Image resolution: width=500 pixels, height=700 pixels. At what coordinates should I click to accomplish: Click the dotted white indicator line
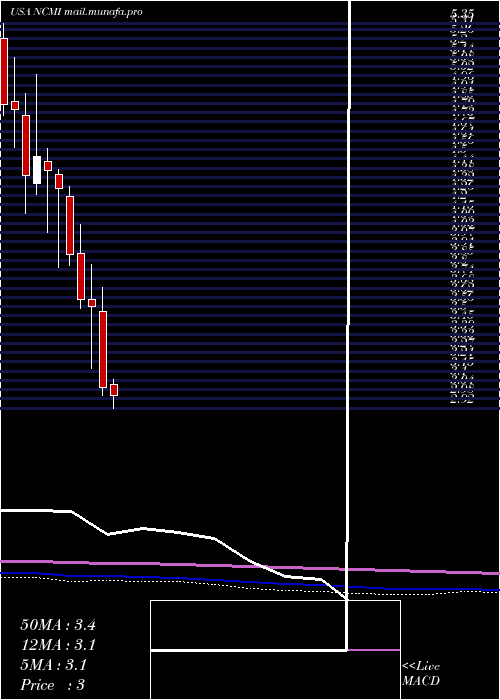pyautogui.click(x=250, y=587)
